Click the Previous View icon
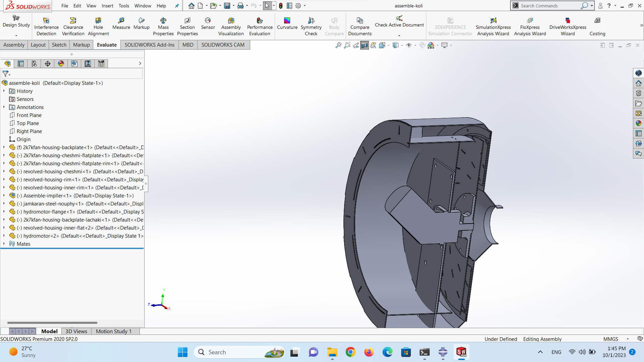This screenshot has height=362, width=644. 356,45
